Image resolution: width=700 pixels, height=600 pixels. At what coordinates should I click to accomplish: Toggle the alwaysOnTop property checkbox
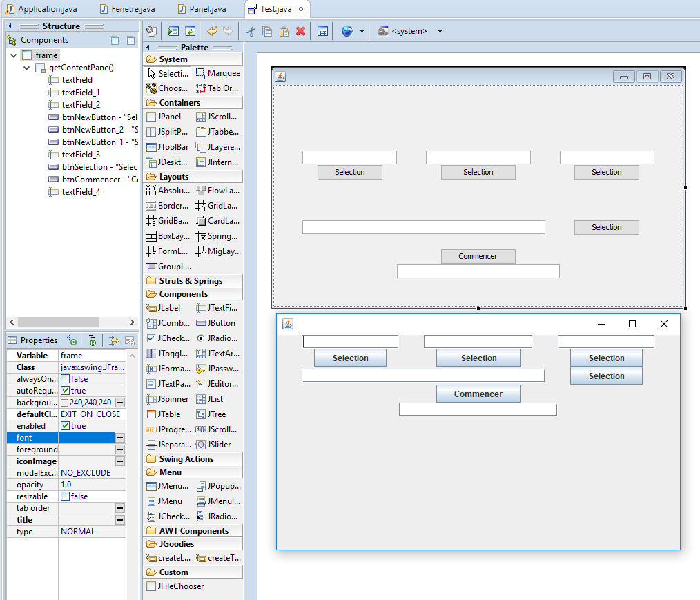pyautogui.click(x=65, y=379)
